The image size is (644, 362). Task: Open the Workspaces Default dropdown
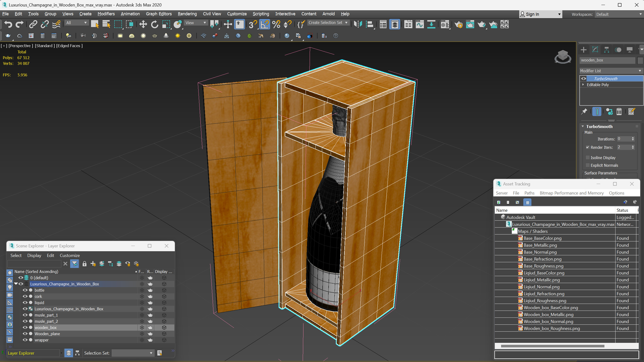[619, 14]
